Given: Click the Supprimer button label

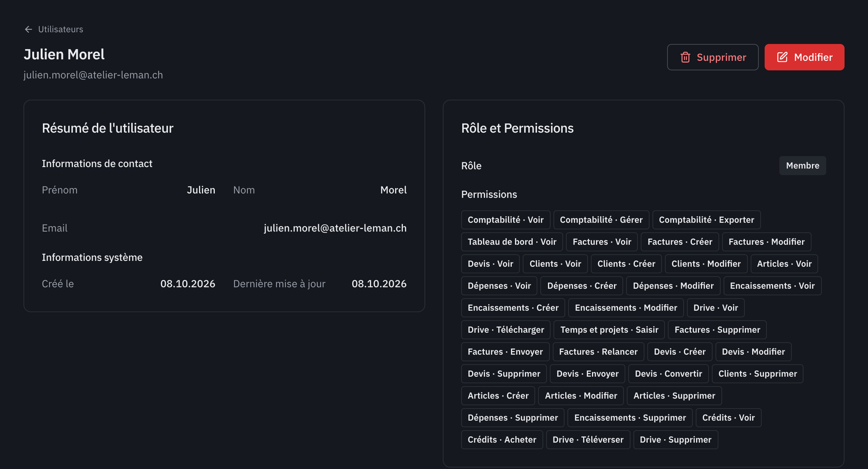Looking at the screenshot, I should (x=721, y=57).
